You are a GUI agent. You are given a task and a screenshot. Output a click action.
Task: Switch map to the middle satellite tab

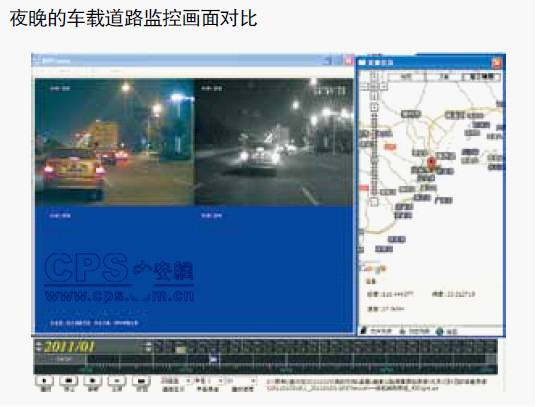point(444,77)
